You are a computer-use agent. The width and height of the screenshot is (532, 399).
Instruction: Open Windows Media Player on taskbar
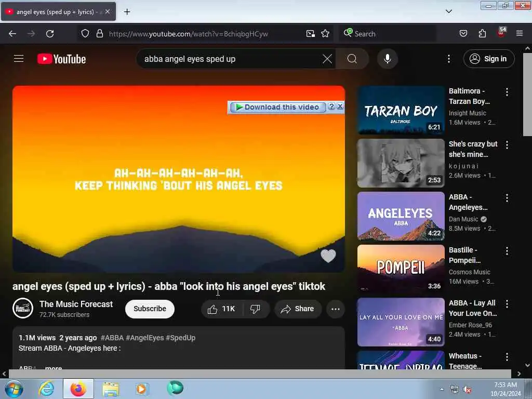click(x=141, y=389)
